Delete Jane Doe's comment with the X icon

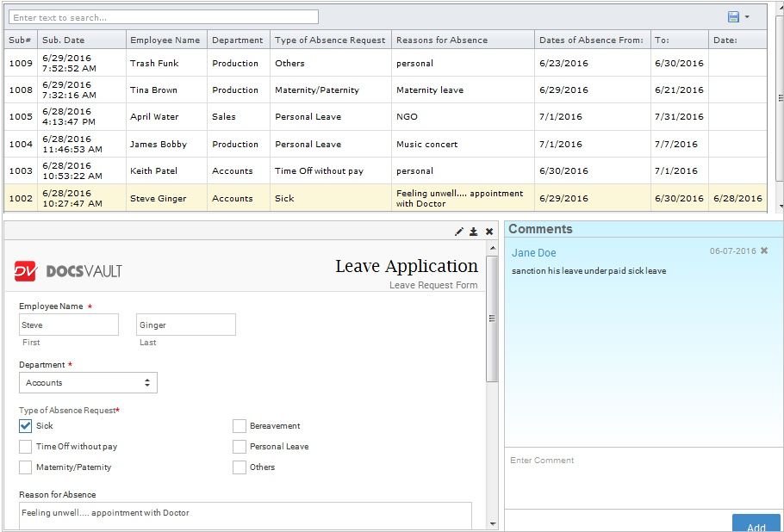pyautogui.click(x=764, y=251)
